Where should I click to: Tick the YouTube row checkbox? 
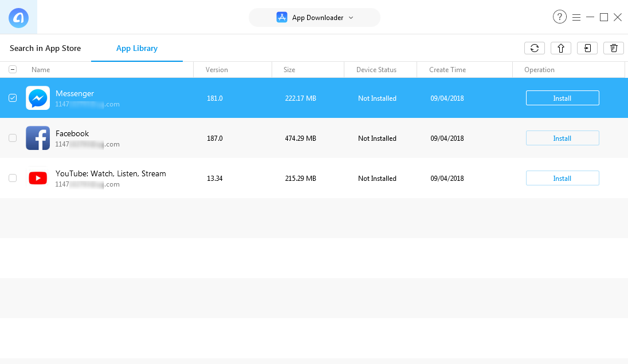pos(13,178)
